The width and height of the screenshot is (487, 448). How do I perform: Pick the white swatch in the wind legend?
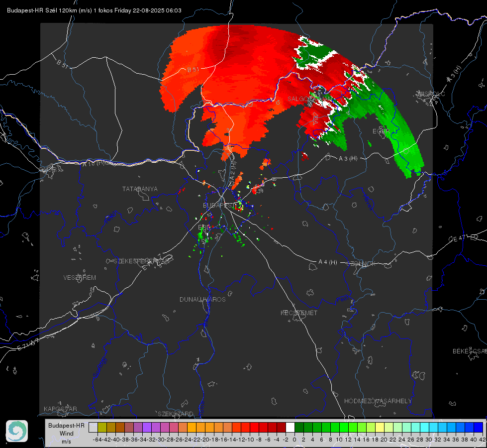tap(290, 427)
